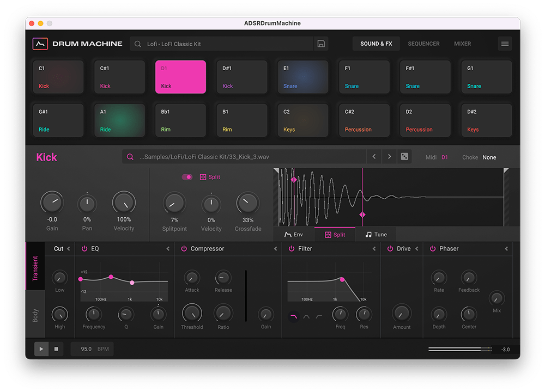Switch to the Env waveform tab

coord(294,235)
